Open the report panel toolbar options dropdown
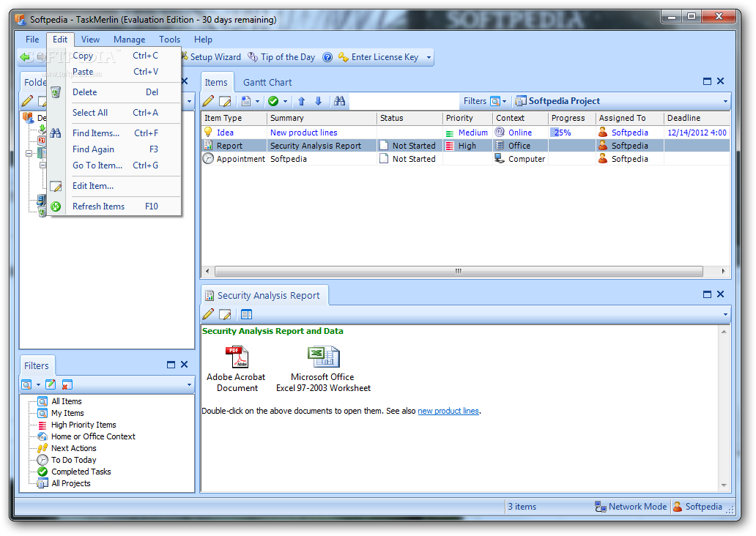Image resolution: width=756 pixels, height=536 pixels. click(725, 315)
